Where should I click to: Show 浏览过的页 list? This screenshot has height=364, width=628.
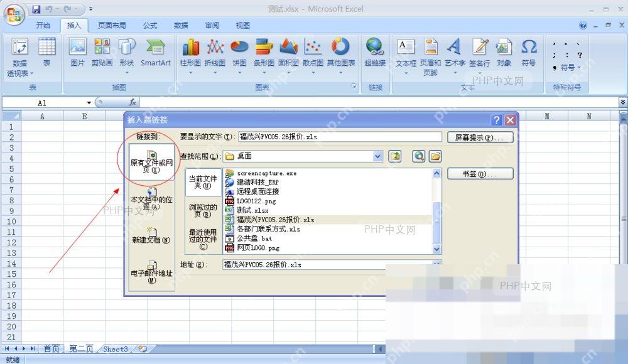coord(203,211)
